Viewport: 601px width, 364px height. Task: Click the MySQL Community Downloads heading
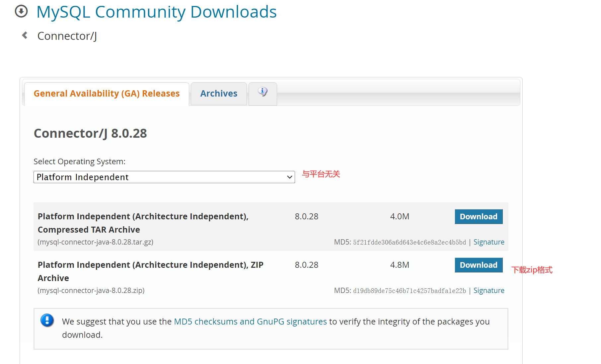point(156,12)
